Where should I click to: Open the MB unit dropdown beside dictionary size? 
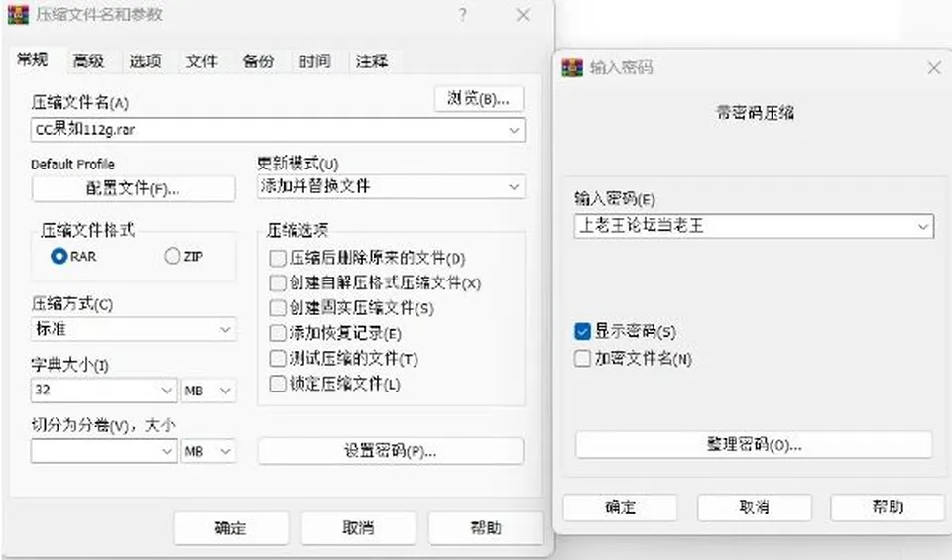click(x=208, y=391)
